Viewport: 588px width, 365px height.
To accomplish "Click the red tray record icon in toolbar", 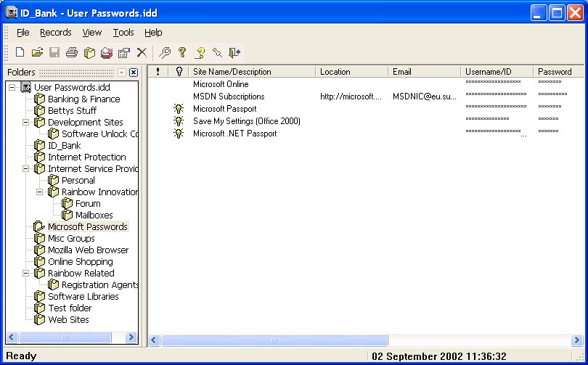I will click(107, 52).
